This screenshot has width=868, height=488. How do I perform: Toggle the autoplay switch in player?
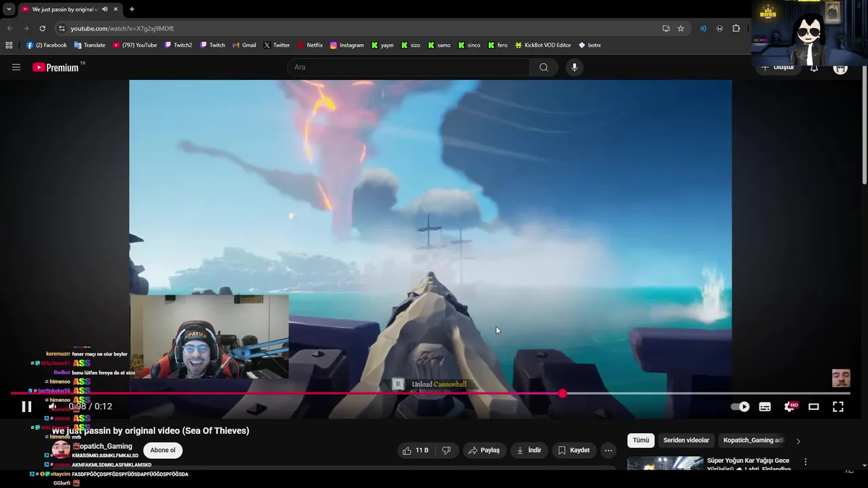(740, 407)
